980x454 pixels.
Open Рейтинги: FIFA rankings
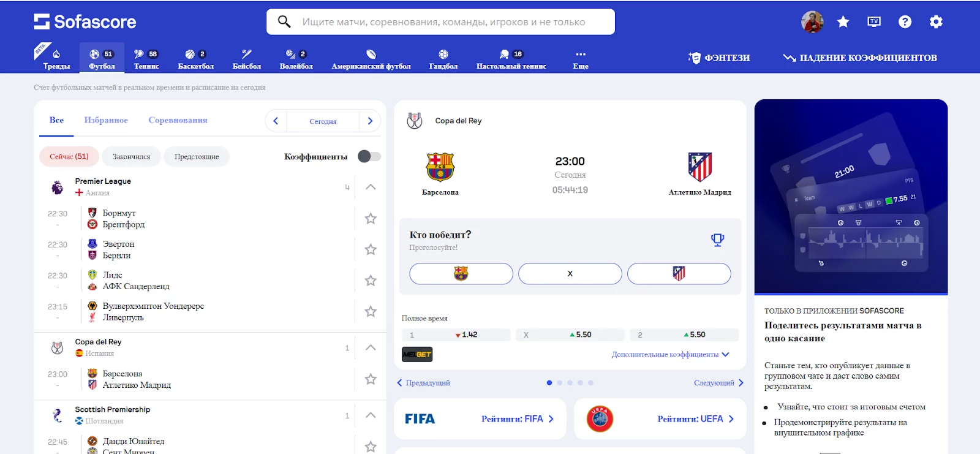pyautogui.click(x=480, y=419)
